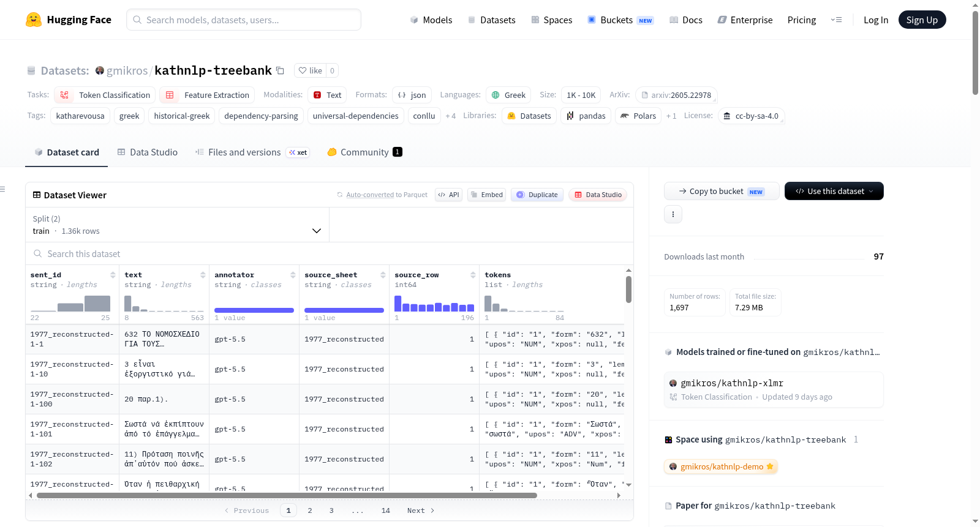Open the gmikros profile link in title
The image size is (980, 527).
[x=127, y=70]
